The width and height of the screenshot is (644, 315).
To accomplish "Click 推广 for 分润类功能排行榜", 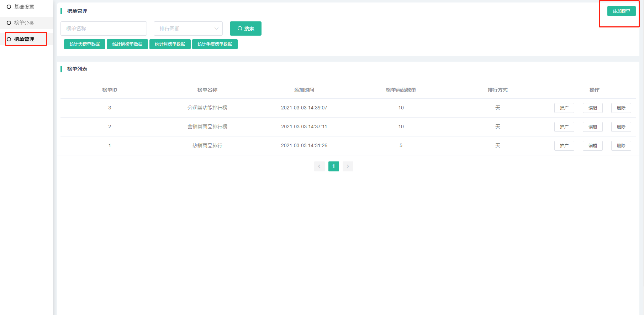I will (564, 108).
